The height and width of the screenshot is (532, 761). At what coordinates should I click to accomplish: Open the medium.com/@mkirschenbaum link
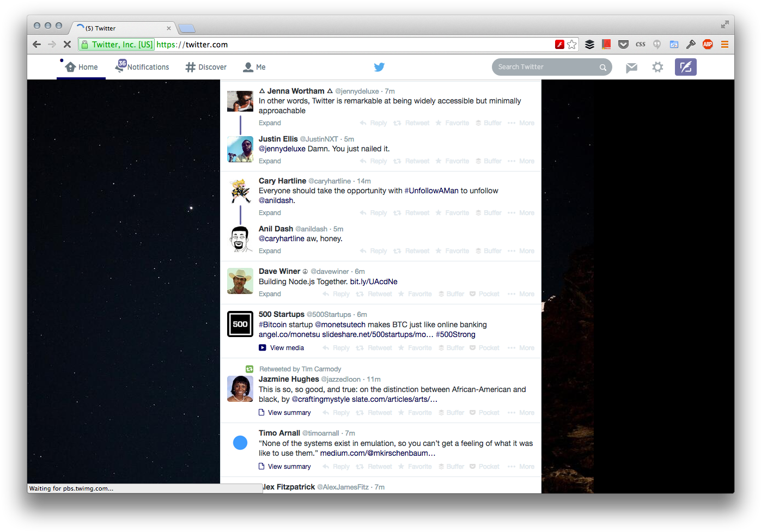point(378,453)
